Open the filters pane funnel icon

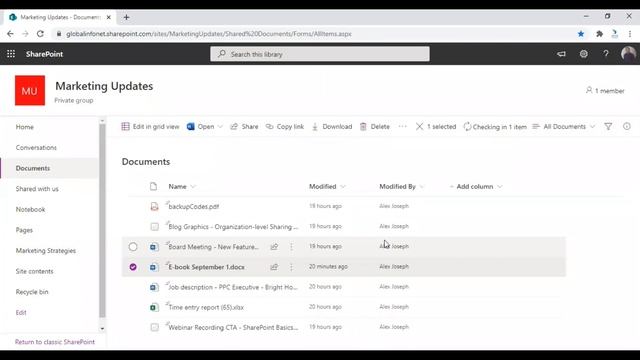(x=608, y=127)
